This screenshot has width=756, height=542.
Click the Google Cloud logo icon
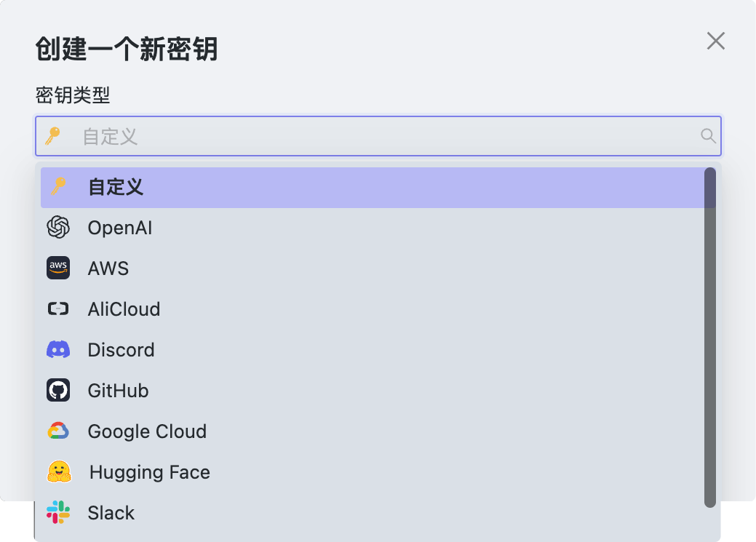click(x=58, y=431)
